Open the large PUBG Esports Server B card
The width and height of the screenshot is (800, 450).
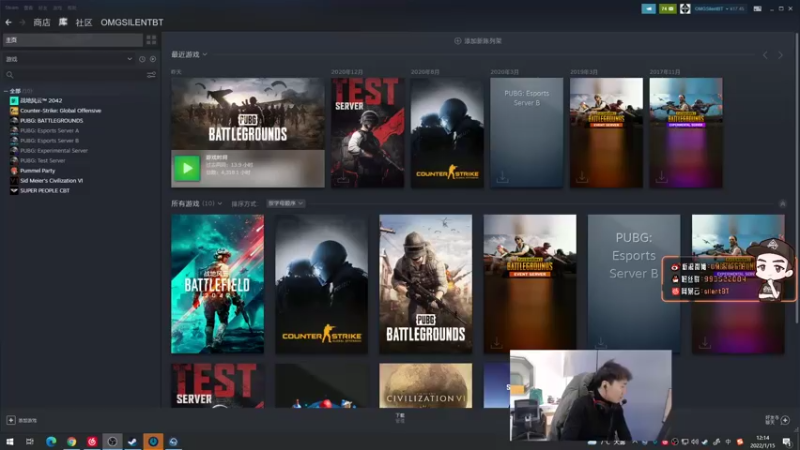click(x=634, y=284)
